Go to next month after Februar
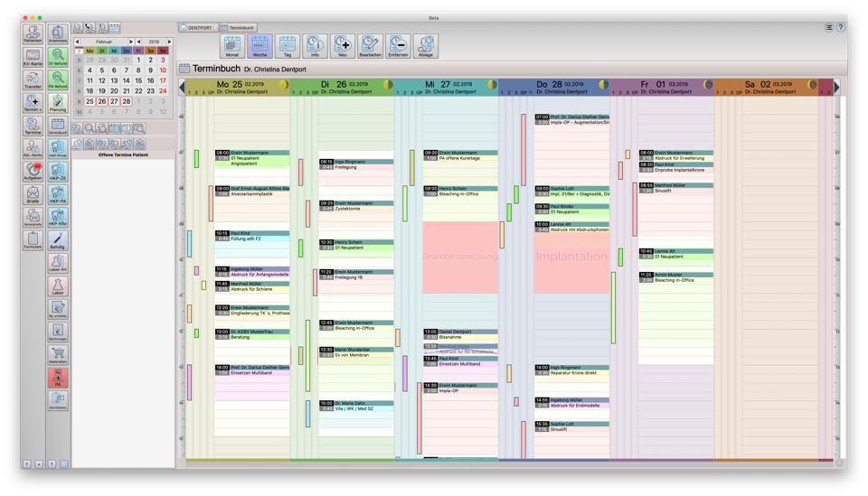 (x=131, y=42)
